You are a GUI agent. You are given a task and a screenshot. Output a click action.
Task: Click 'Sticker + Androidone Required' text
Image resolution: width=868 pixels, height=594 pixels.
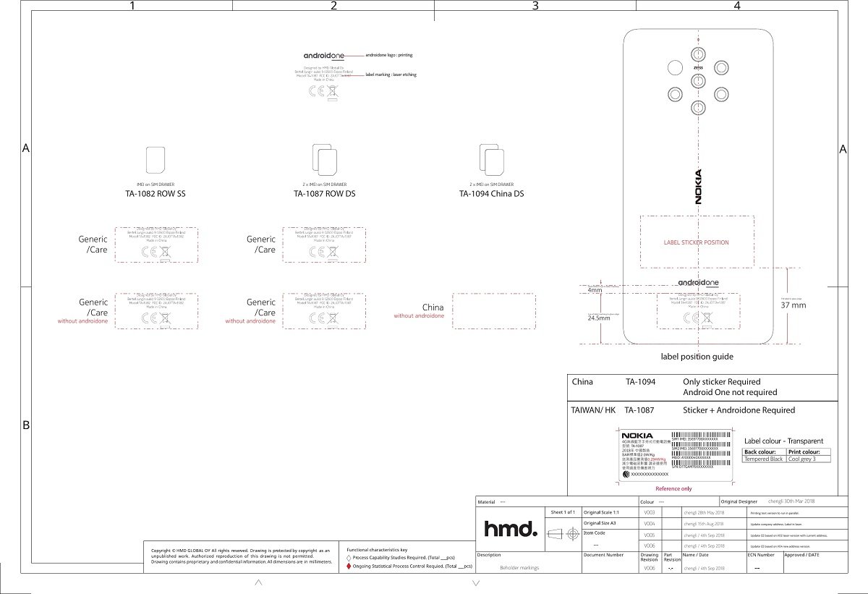739,410
